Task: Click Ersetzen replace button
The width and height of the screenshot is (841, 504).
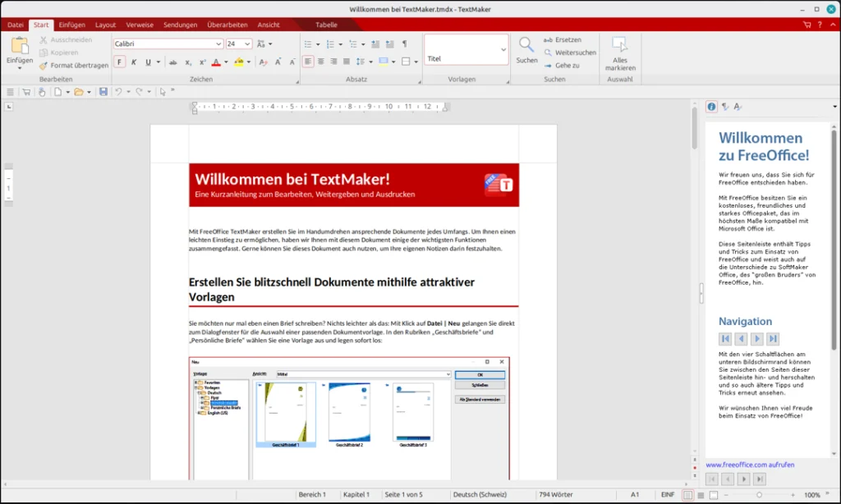Action: tap(563, 39)
